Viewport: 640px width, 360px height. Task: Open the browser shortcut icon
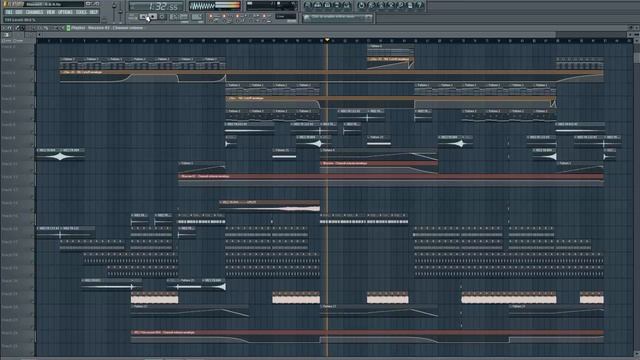(x=337, y=5)
